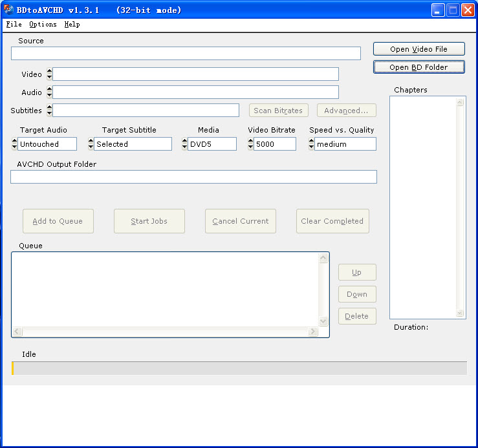This screenshot has height=448, width=478.
Task: Click the Queue vertical scroll up arrow
Action: 323,258
